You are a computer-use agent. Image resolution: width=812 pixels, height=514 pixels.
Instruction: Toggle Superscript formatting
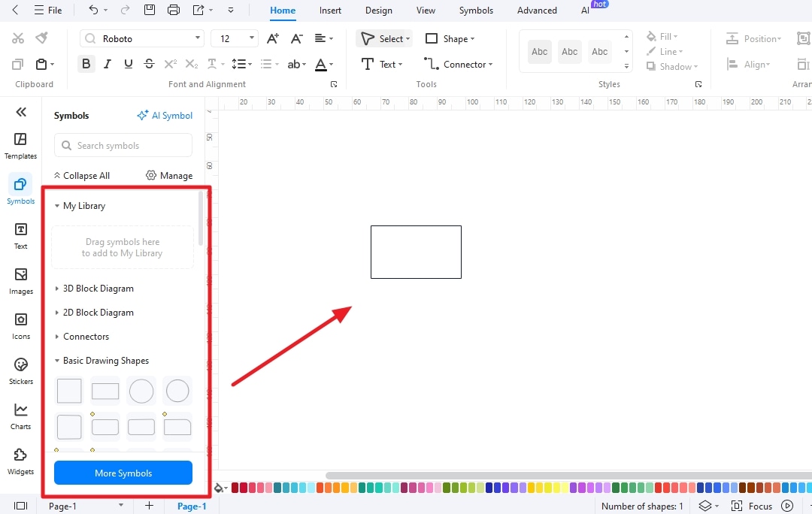click(x=171, y=64)
